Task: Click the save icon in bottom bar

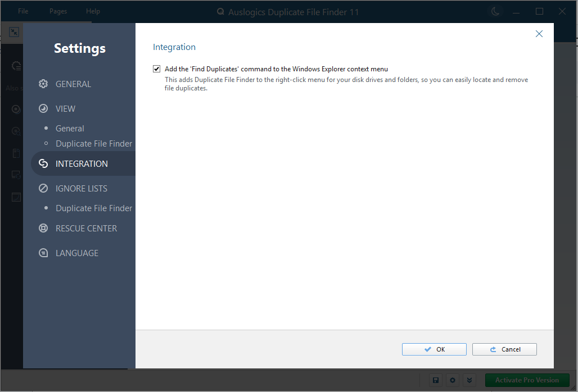Action: pyautogui.click(x=436, y=380)
